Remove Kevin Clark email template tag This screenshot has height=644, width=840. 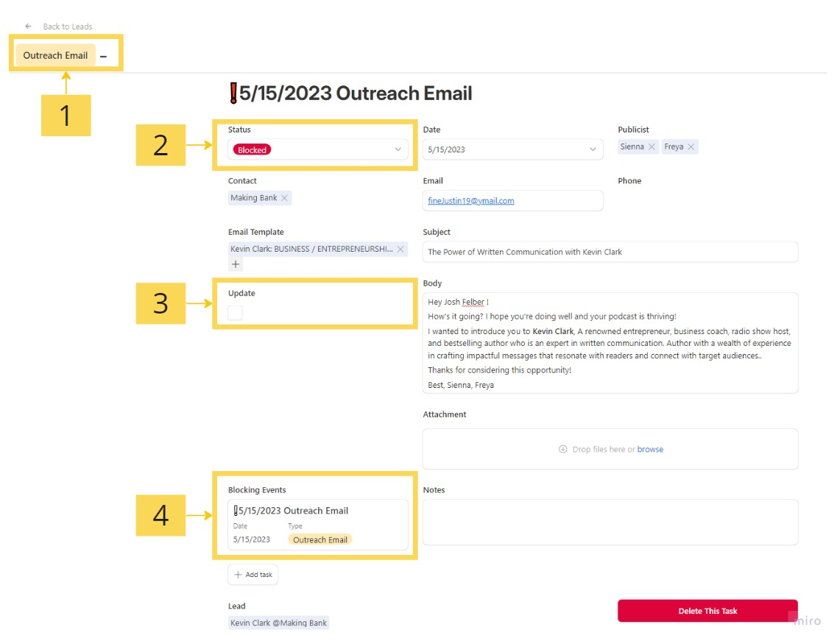tap(400, 250)
